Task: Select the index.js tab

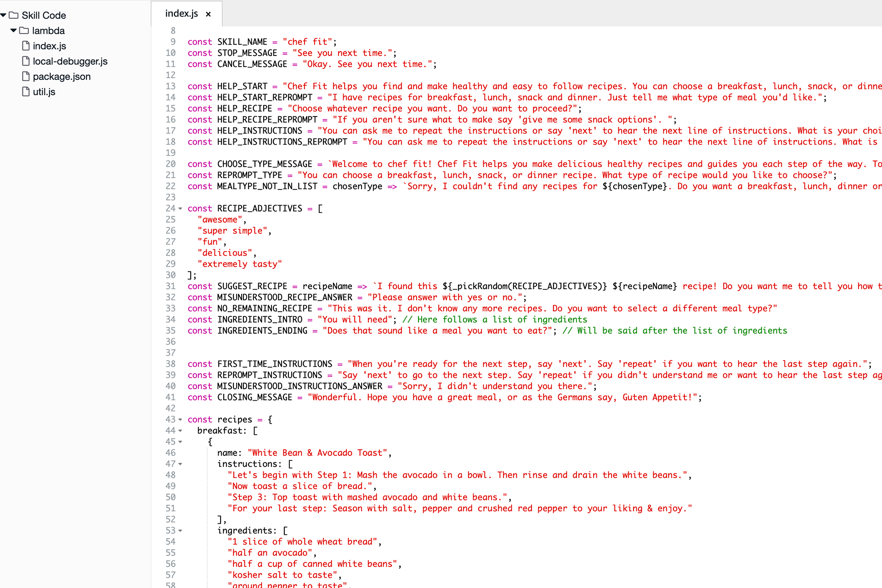Action: (181, 14)
